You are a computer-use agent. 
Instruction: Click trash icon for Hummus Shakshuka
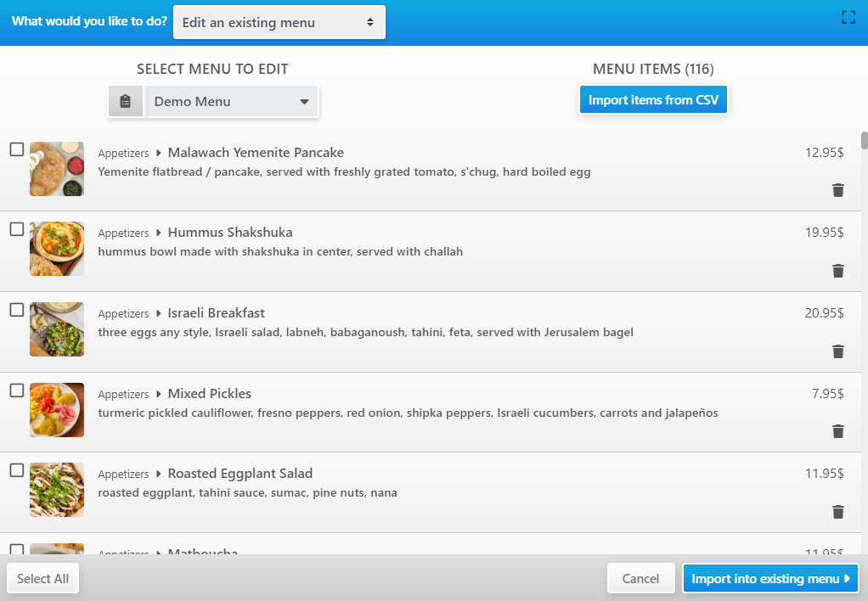click(x=837, y=271)
